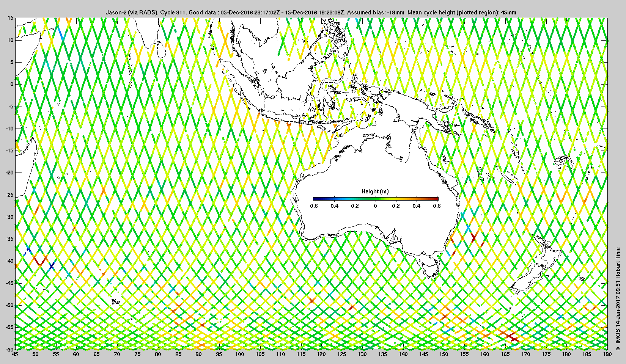Click the longitude axis label 150
This screenshot has height=364, width=626.
(444, 354)
